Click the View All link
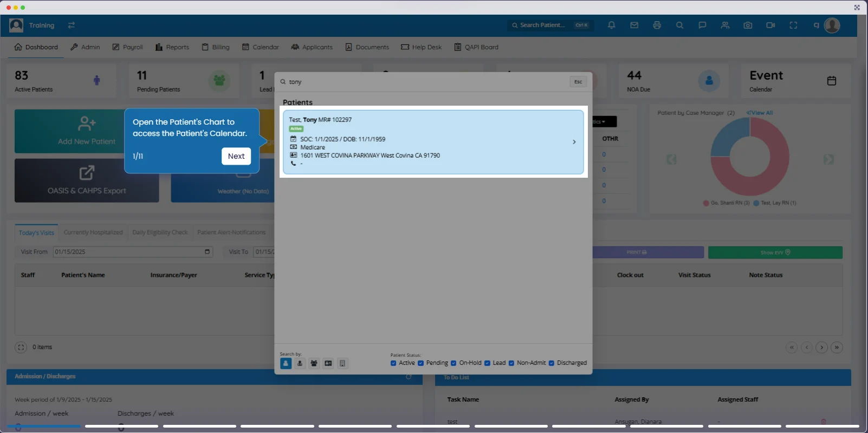The height and width of the screenshot is (433, 868). tap(760, 113)
